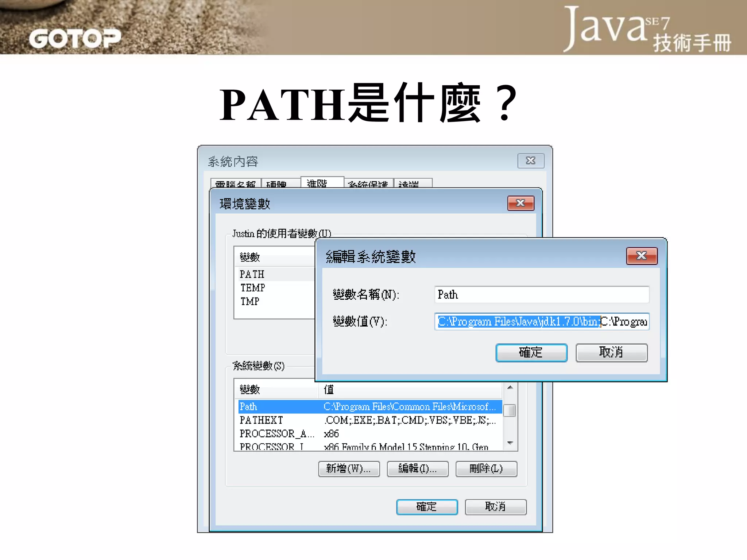Viewport: 747px width, 560px height.
Task: Switch to 進階 tab in 系統內容
Action: click(x=322, y=183)
